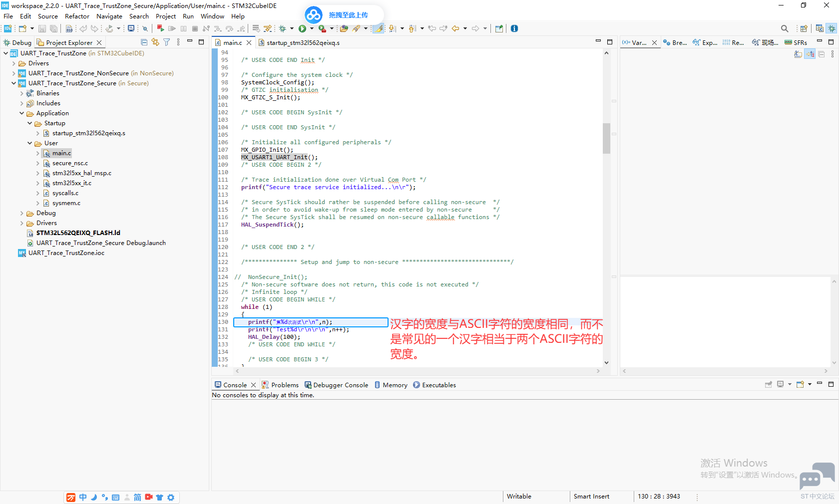Viewport: 839px width, 504px height.
Task: Expand the Binaries node
Action: pos(21,93)
